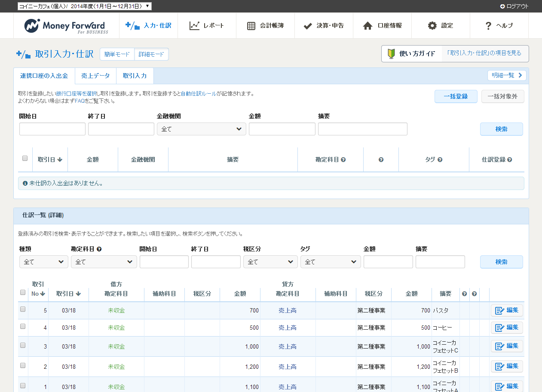Toggle select-all checkbox in 未仕訳 table header

(x=25, y=158)
